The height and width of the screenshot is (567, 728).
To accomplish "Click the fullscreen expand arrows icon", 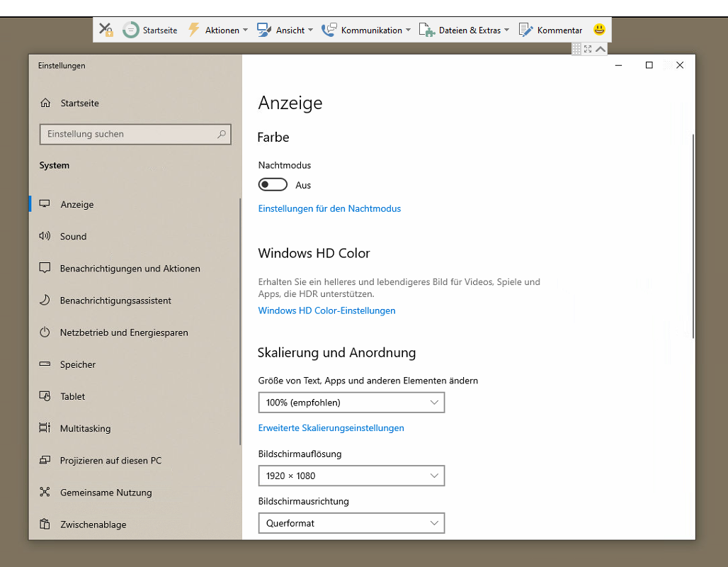I will pos(588,49).
